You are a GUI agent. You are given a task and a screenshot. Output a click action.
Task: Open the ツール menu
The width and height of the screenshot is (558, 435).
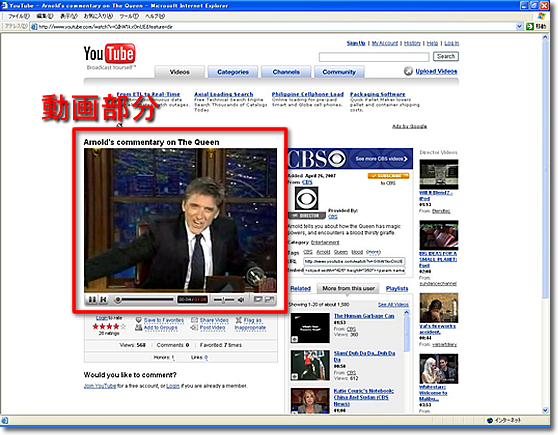coord(129,16)
